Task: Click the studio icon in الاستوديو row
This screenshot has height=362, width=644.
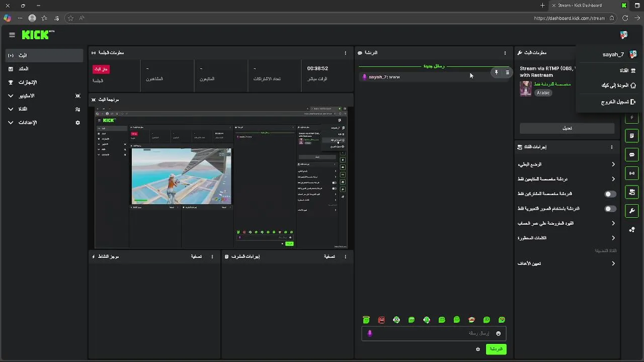Action: (77, 96)
